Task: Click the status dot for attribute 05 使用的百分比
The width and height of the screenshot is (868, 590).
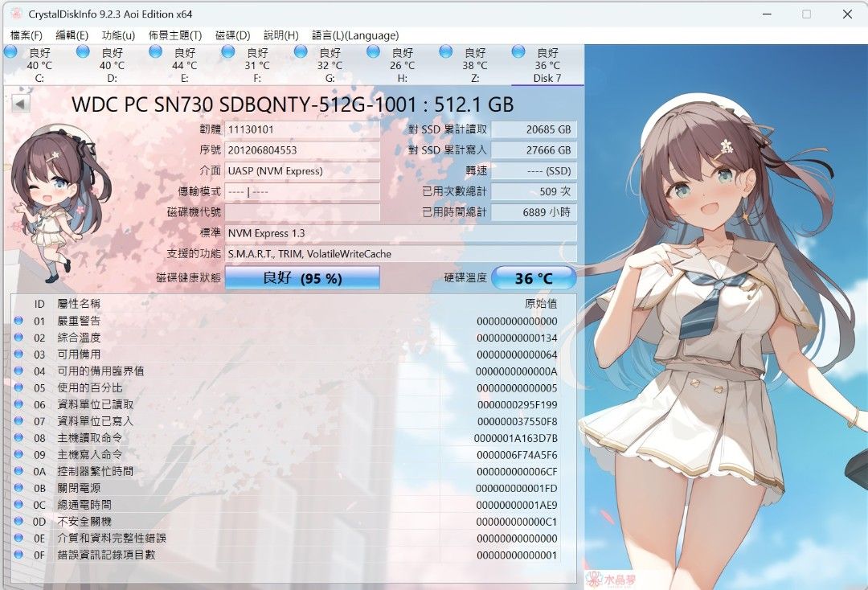Action: point(18,387)
